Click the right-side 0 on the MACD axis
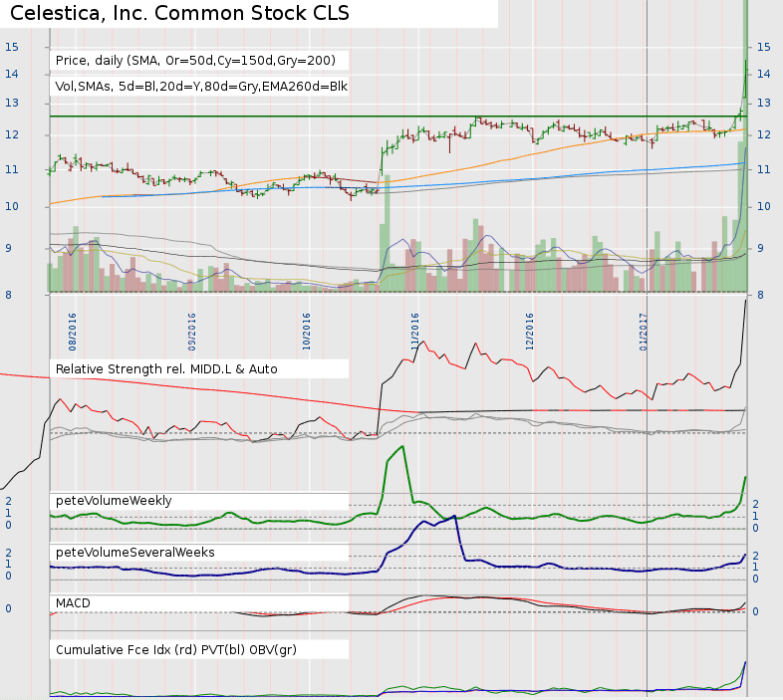The width and height of the screenshot is (783, 700). [x=755, y=611]
